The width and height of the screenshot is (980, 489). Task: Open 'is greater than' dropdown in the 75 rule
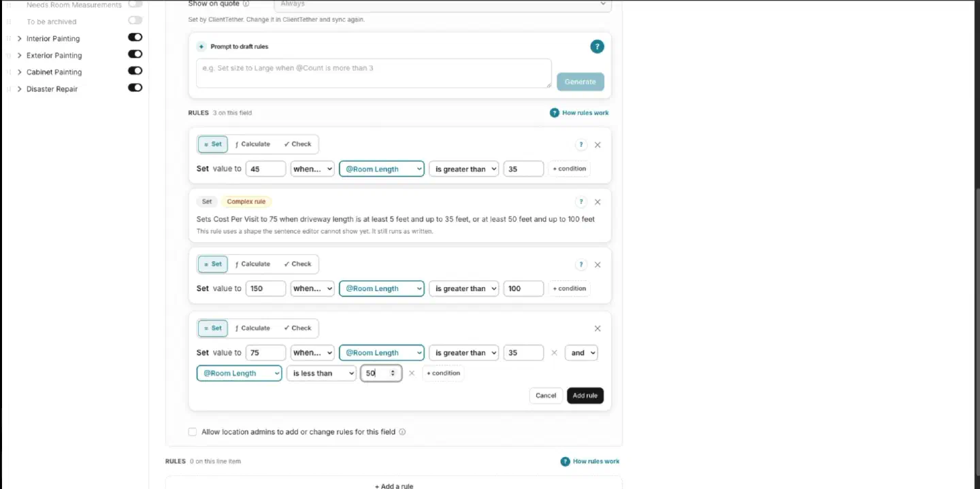463,353
